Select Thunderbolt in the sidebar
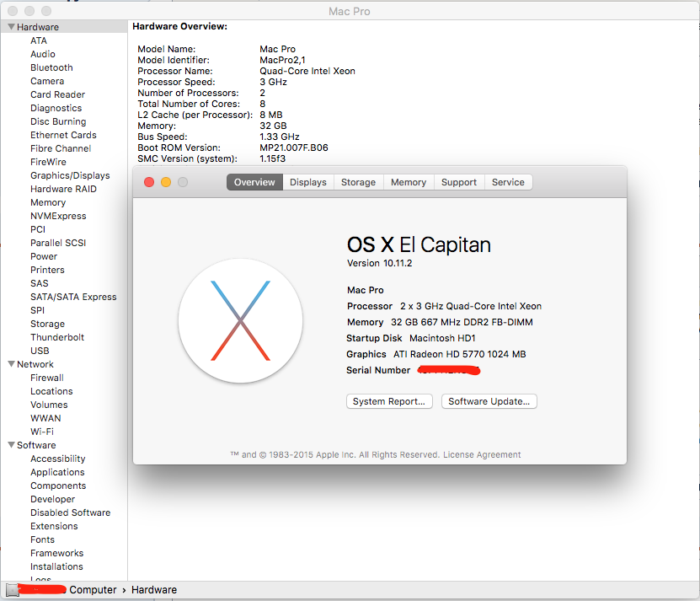The image size is (700, 601). [x=57, y=337]
